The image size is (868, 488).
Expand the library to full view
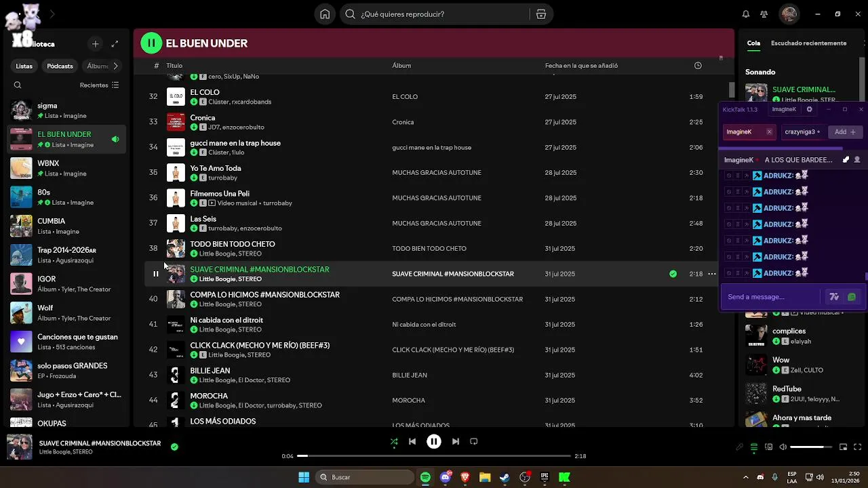pyautogui.click(x=115, y=44)
